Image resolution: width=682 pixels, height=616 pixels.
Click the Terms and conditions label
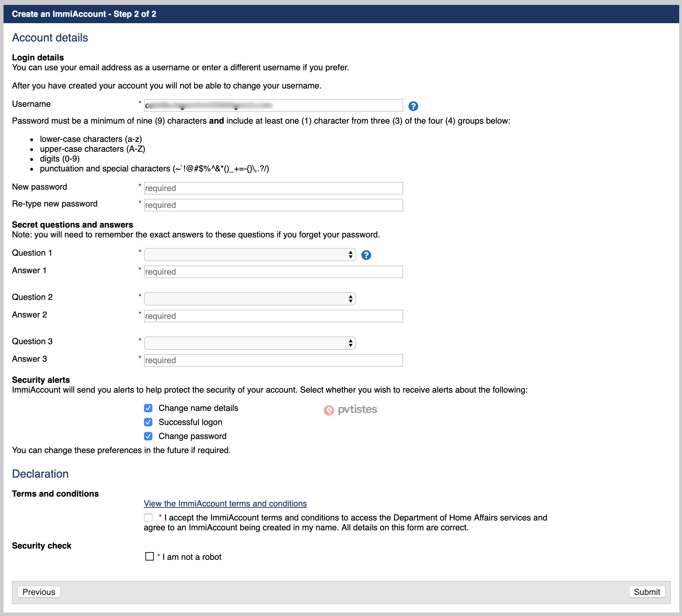[55, 494]
